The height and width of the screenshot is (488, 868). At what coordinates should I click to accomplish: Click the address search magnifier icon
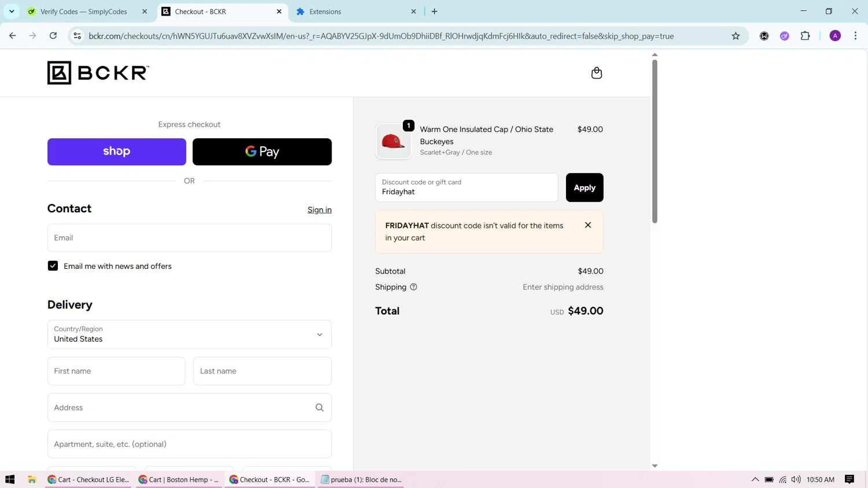(319, 408)
